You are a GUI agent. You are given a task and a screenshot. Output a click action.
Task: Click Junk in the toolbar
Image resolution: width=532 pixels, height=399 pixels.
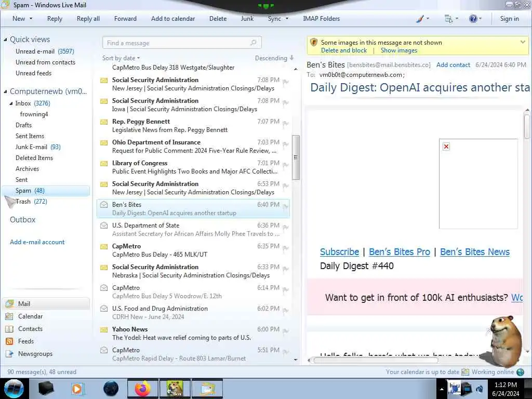pos(247,19)
